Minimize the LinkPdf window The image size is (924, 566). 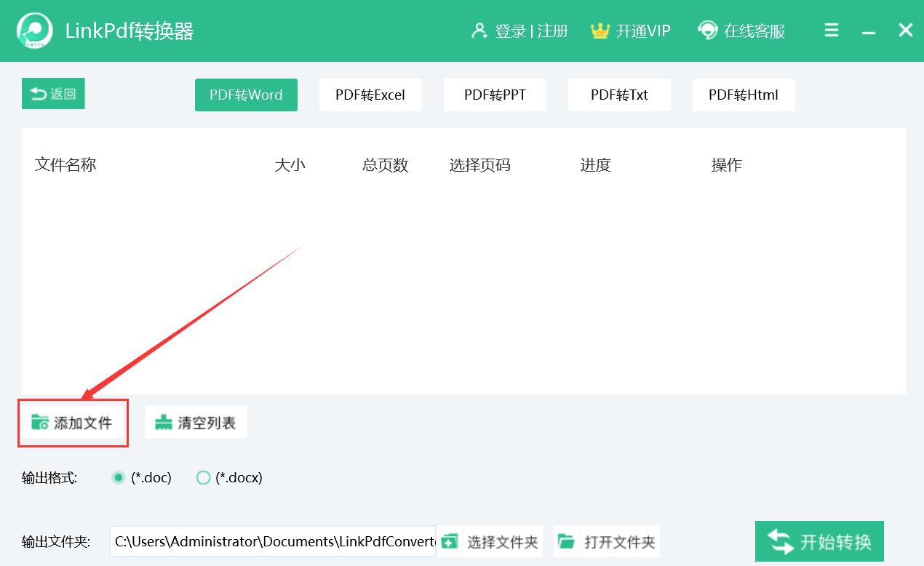tap(868, 33)
